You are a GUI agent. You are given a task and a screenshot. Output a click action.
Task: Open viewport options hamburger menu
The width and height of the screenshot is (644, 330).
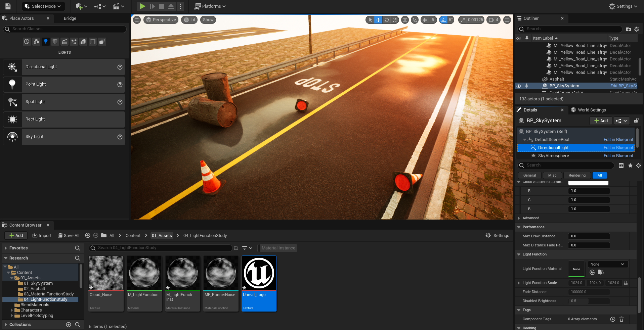(x=137, y=20)
